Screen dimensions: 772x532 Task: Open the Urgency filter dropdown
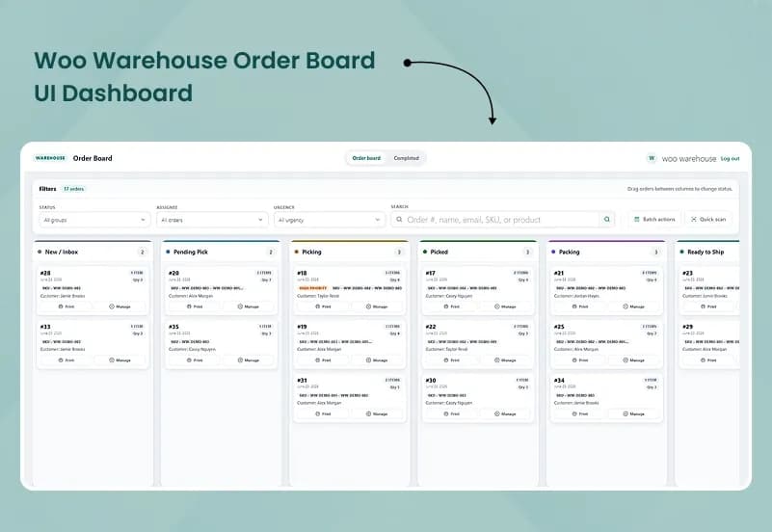point(329,220)
